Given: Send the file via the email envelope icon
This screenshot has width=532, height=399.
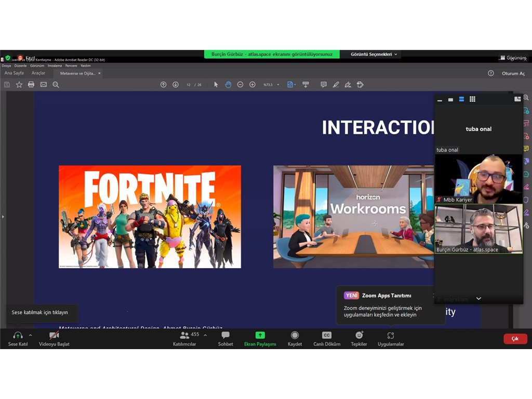Looking at the screenshot, I should click(x=44, y=85).
